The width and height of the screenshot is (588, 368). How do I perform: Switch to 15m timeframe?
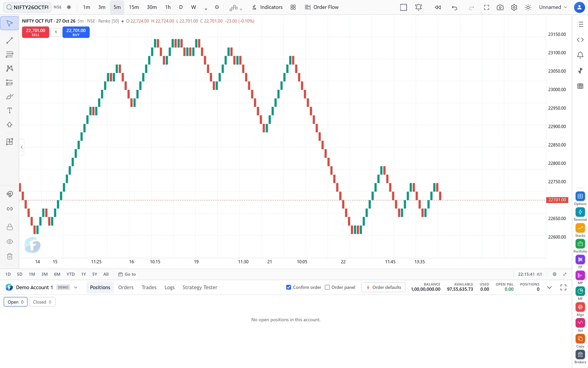click(x=134, y=7)
